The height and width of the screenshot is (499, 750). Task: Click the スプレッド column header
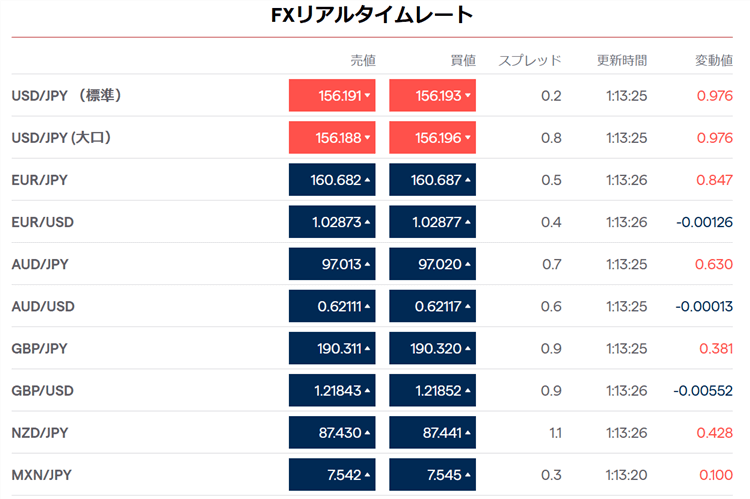coord(530,59)
